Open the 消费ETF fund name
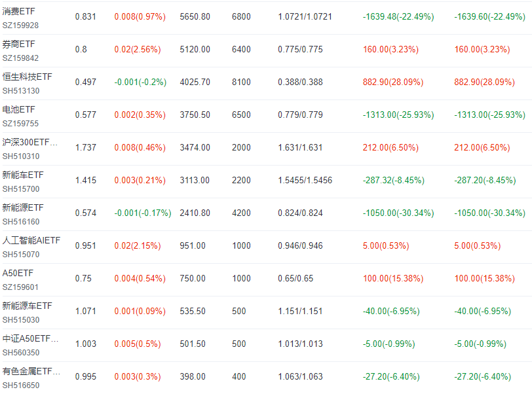Viewport: 532px width, 394px height. [18, 11]
